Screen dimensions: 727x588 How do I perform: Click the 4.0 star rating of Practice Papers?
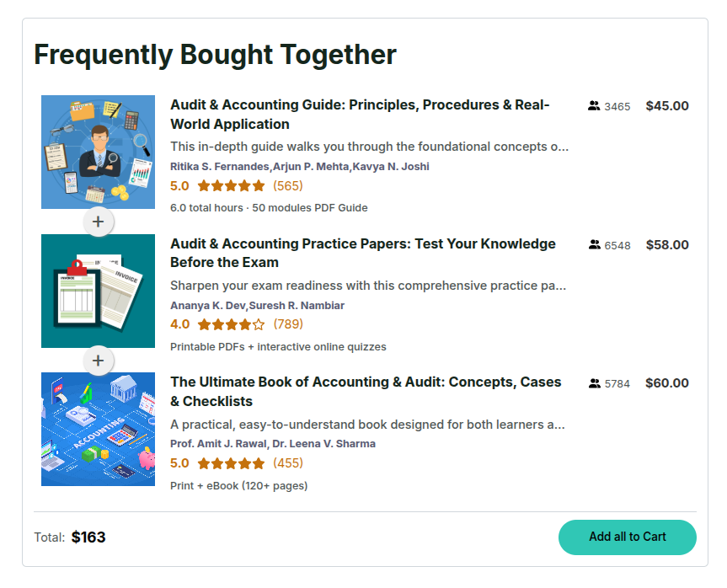(x=231, y=324)
